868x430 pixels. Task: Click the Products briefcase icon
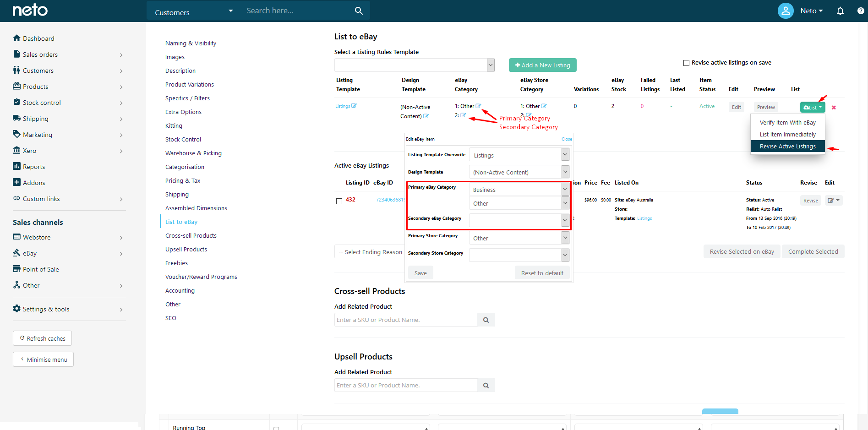point(17,86)
